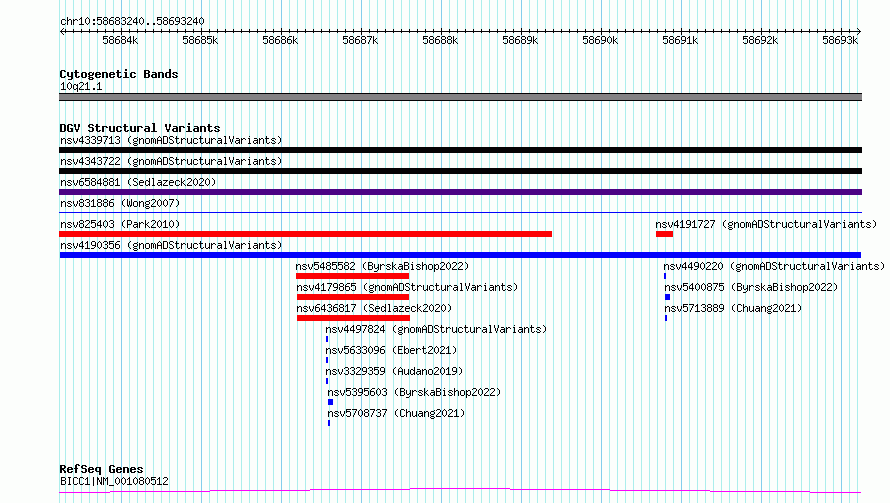This screenshot has height=503, width=890.
Task: Open variant nsv5485582 (ByrskaBishop2022) label
Action: tap(382, 266)
